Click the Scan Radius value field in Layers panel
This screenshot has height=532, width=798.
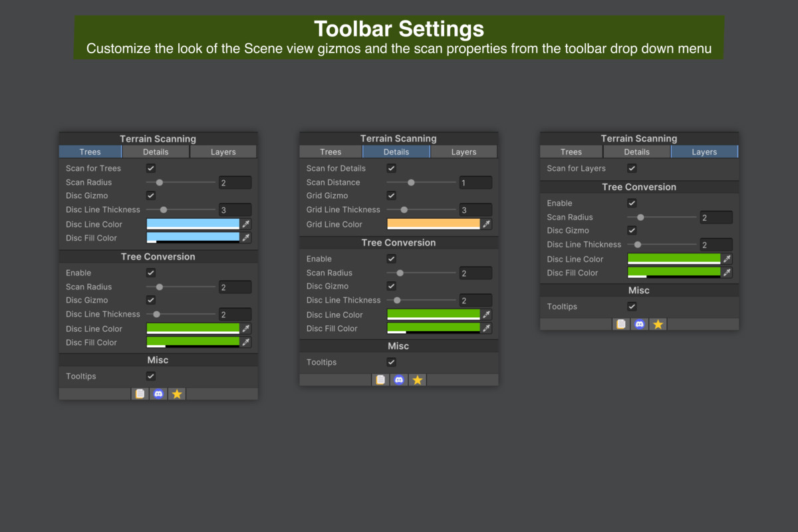click(716, 217)
